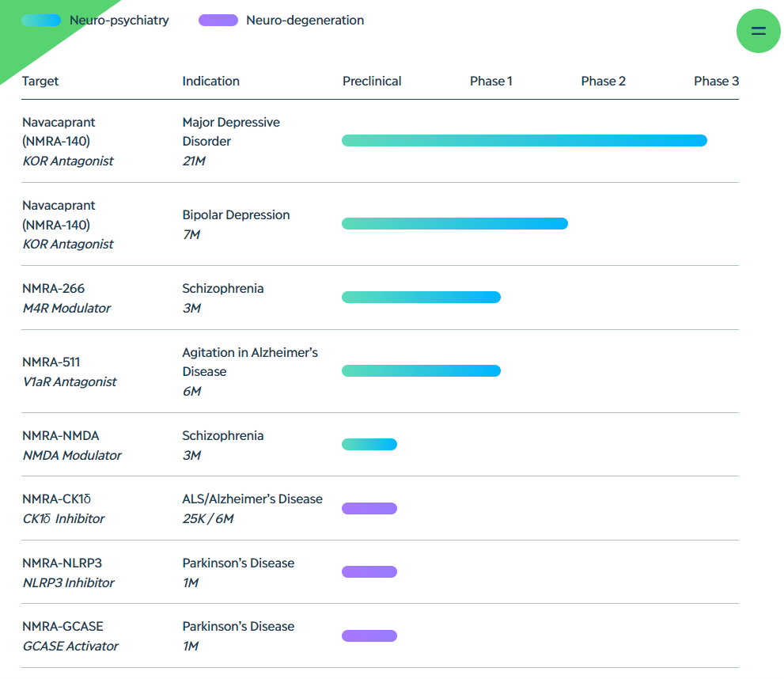Click the purple ALS/Alzheimer's Disease bar
784x679 pixels.
(x=369, y=509)
